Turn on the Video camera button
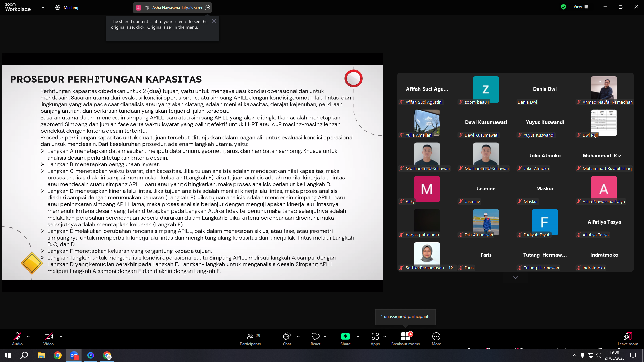The height and width of the screenshot is (362, 644). (48, 339)
